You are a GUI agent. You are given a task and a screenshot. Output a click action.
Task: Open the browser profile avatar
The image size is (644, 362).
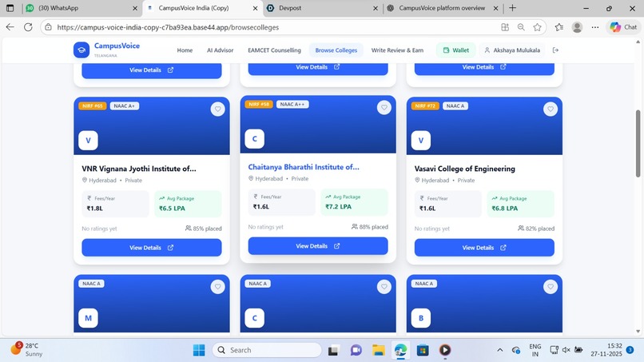pos(577,27)
